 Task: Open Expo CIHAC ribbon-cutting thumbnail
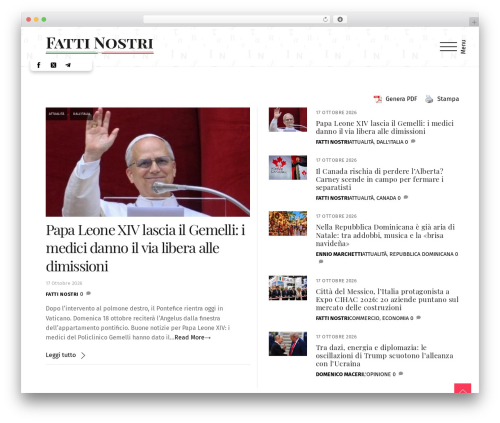[x=288, y=288]
